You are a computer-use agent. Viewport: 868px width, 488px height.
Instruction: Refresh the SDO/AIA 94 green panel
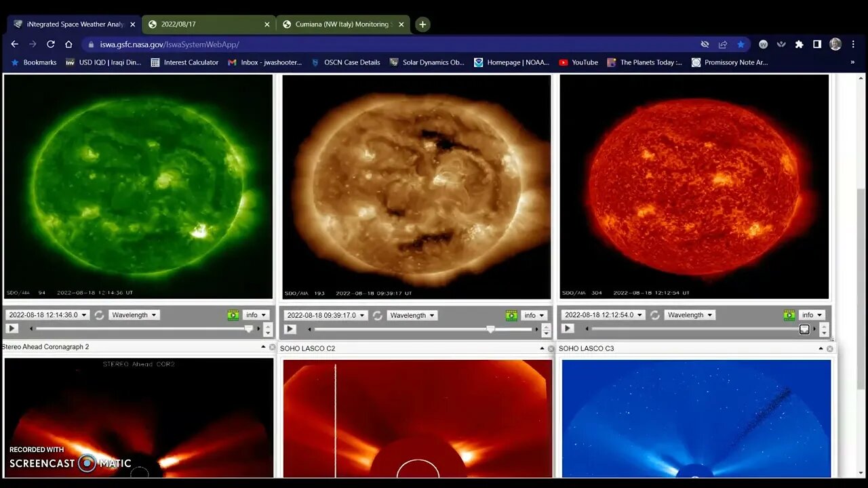point(99,315)
